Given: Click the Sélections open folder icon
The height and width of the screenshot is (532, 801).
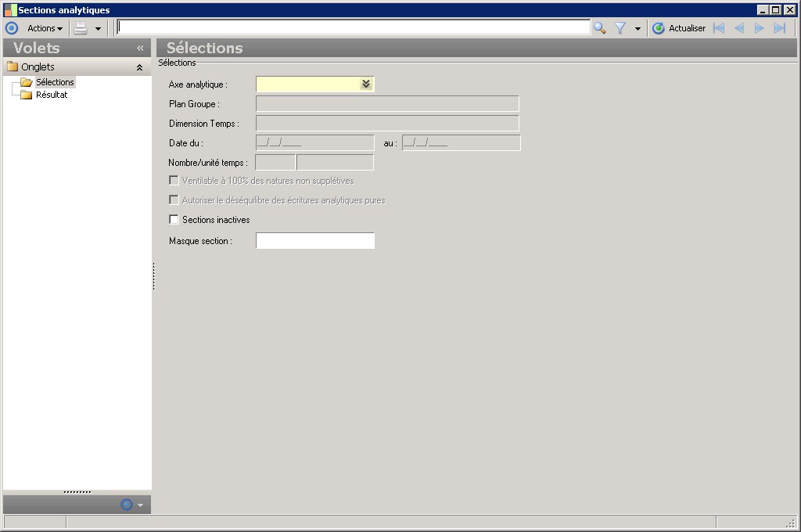Looking at the screenshot, I should [27, 82].
